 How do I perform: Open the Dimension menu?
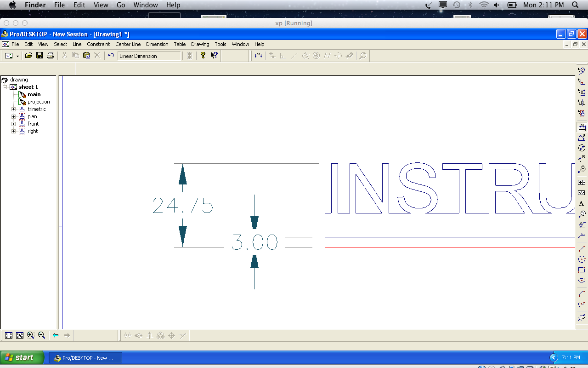click(x=157, y=44)
